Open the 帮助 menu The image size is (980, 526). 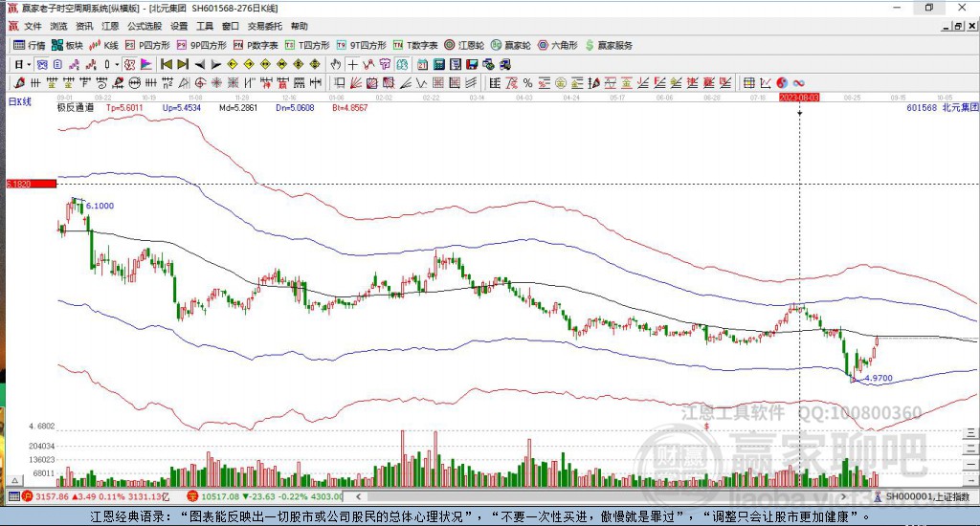click(x=300, y=26)
